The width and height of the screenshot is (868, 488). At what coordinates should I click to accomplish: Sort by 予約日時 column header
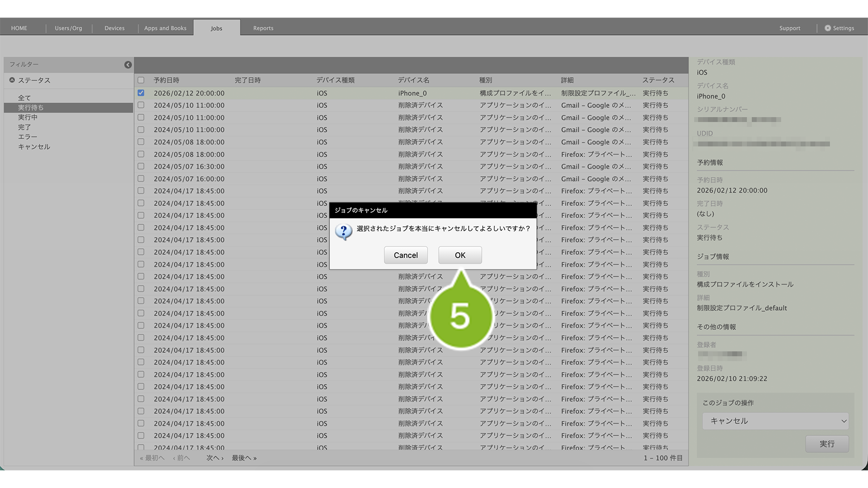(x=166, y=80)
